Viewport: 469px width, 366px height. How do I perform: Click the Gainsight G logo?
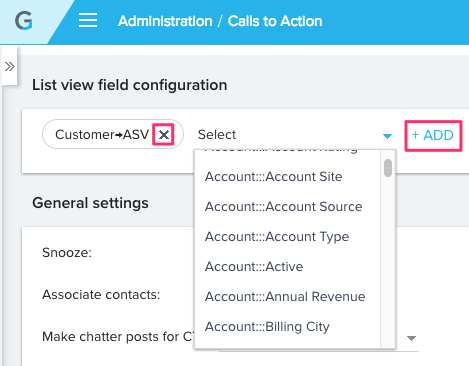tap(24, 21)
